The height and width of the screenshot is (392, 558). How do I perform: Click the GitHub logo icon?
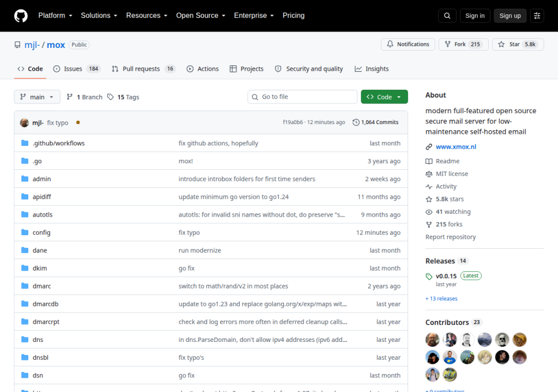pyautogui.click(x=21, y=16)
